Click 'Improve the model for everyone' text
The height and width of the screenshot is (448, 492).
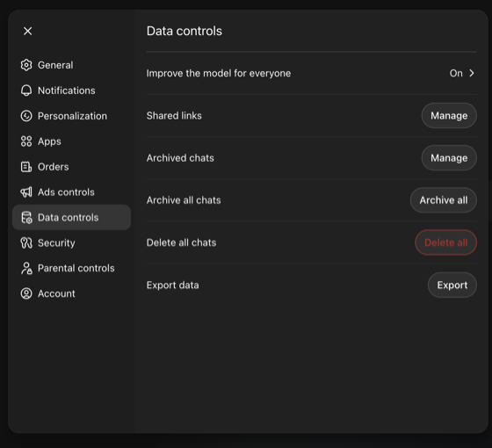click(x=219, y=73)
